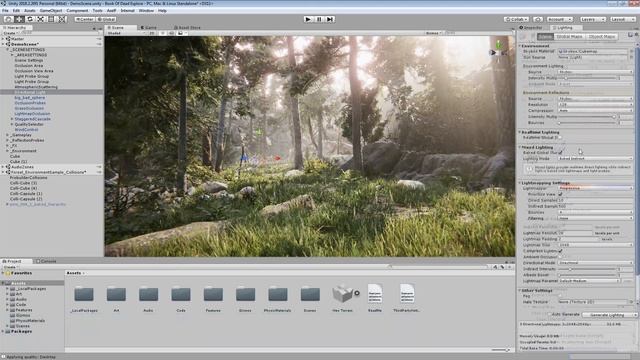Select the Scale tool in toolbar
Image resolution: width=640 pixels, height=360 pixels.
click(40, 19)
